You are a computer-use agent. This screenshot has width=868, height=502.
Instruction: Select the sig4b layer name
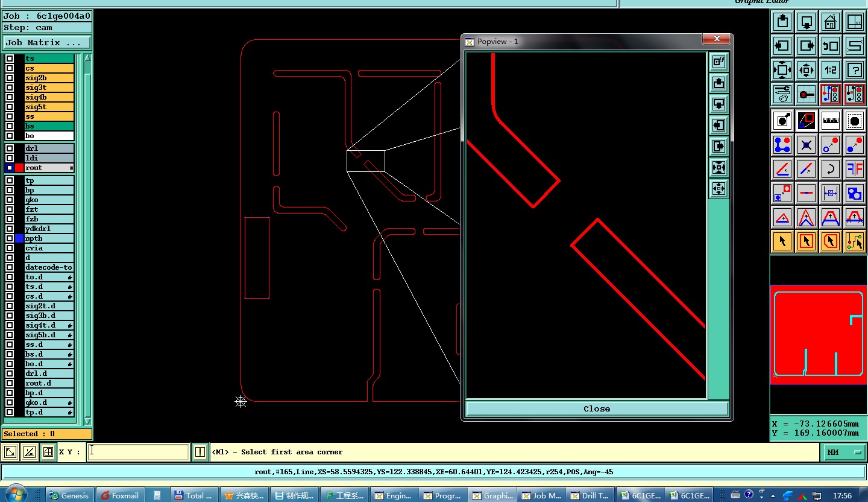(x=49, y=97)
